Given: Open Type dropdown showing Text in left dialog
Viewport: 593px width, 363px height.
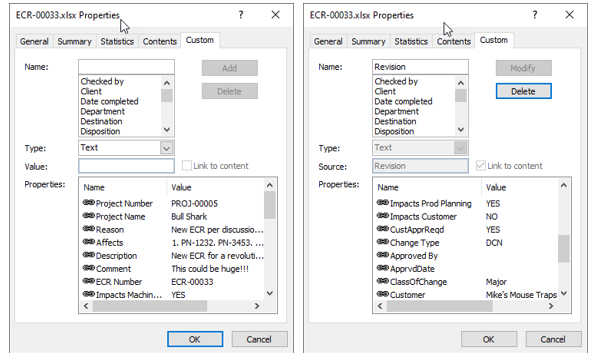Looking at the screenshot, I should click(x=166, y=148).
